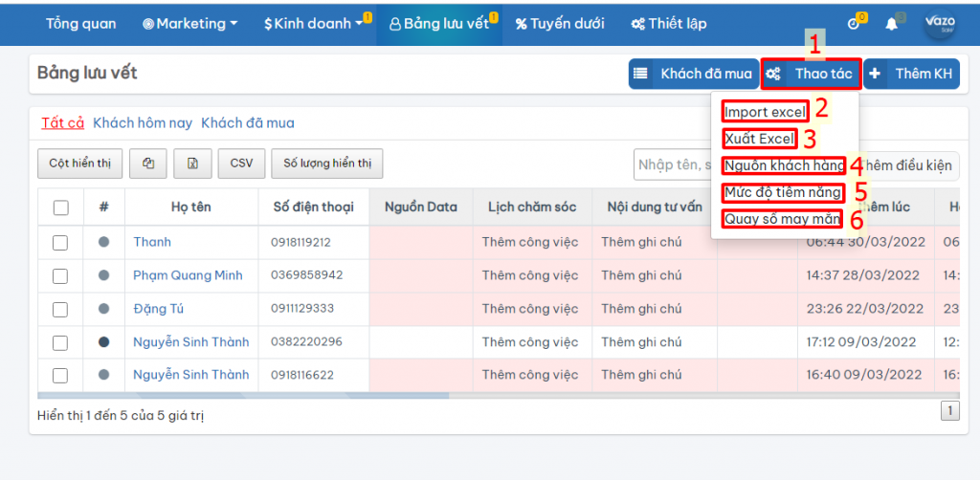Click Thêm công việc in Thanh's row

point(530,242)
